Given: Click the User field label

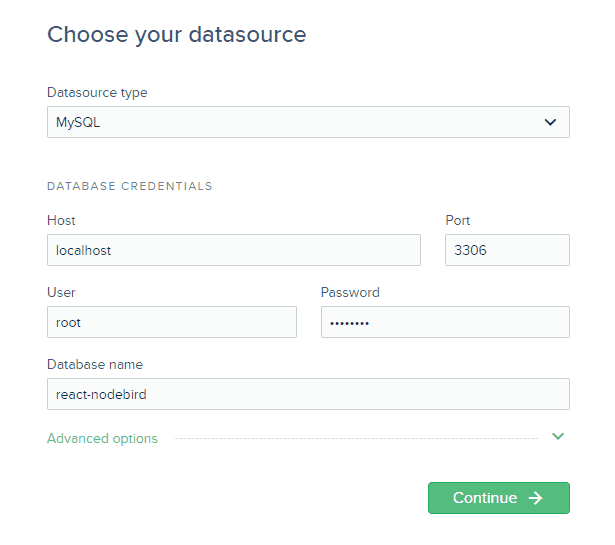Looking at the screenshot, I should [61, 292].
